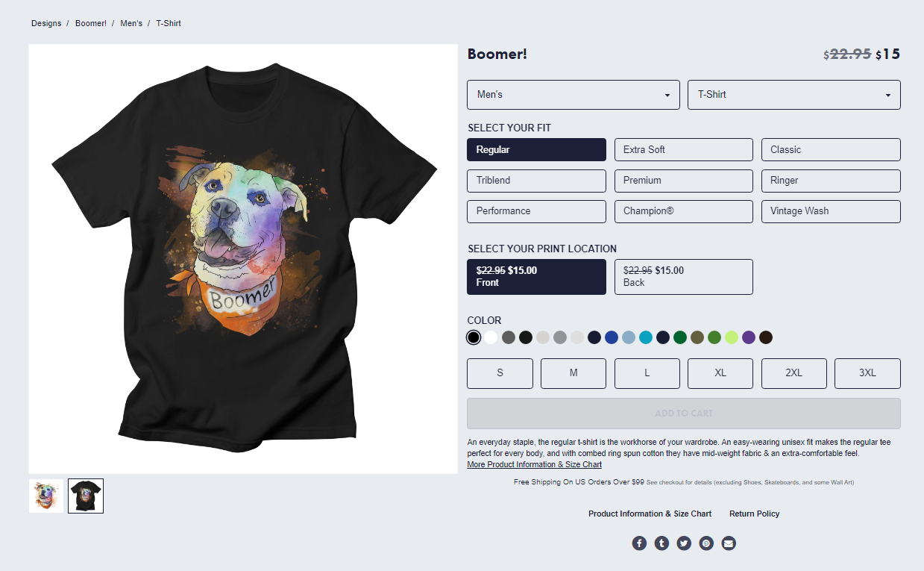
Task: Share on Twitter icon
Action: (684, 543)
